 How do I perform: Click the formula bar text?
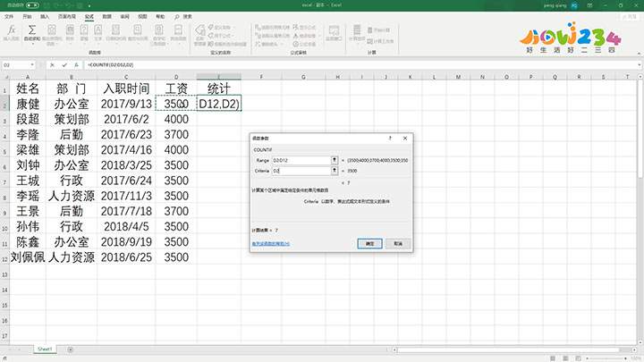(x=111, y=65)
